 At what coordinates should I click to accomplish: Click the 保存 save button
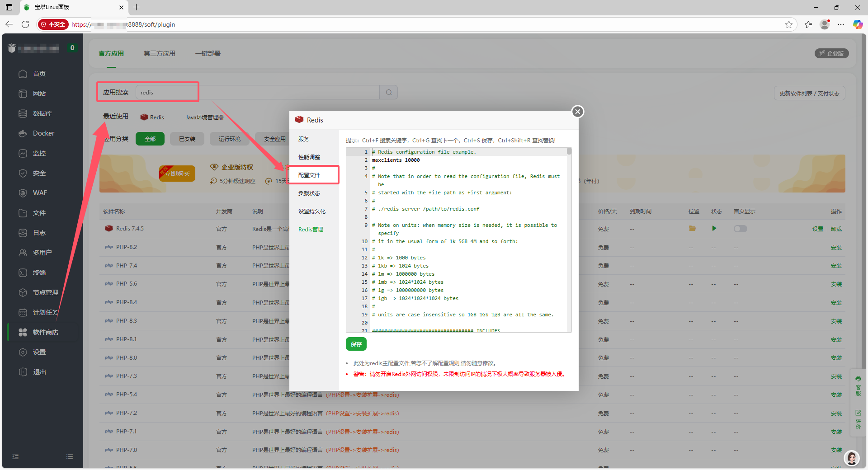pyautogui.click(x=356, y=344)
